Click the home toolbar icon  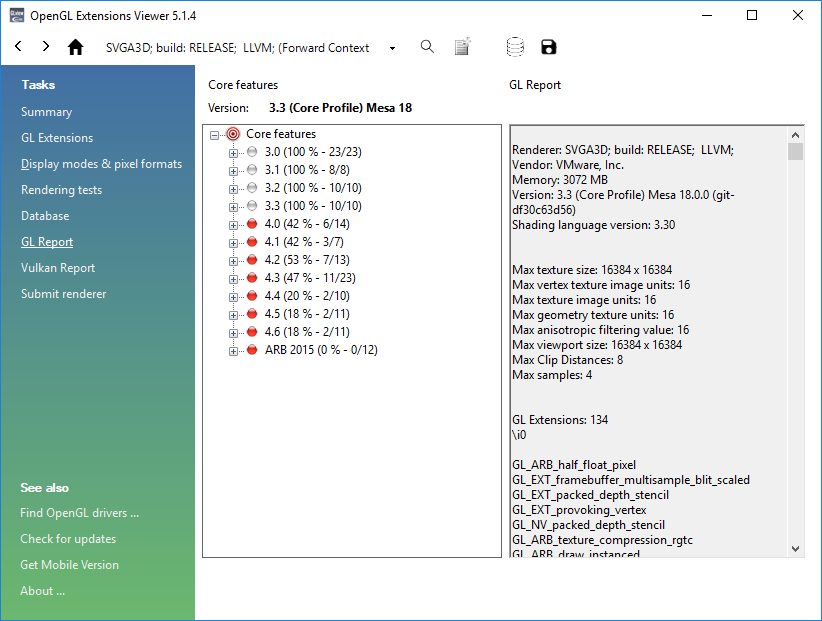coord(75,46)
